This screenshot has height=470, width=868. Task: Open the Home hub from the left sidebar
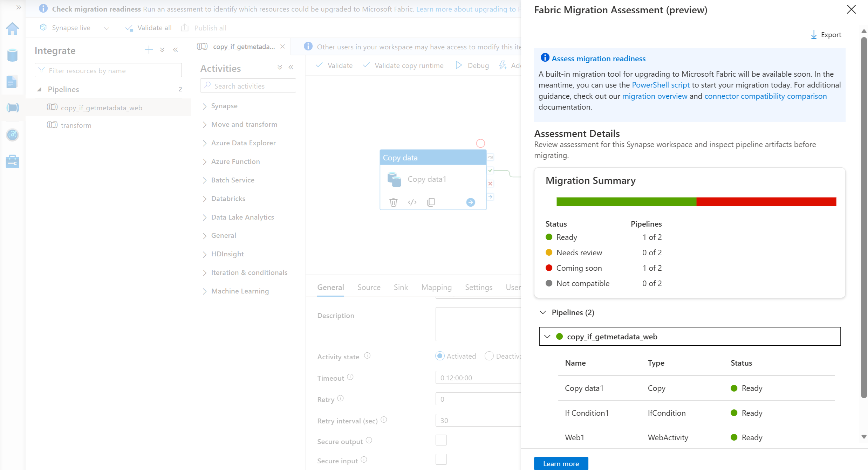click(12, 28)
